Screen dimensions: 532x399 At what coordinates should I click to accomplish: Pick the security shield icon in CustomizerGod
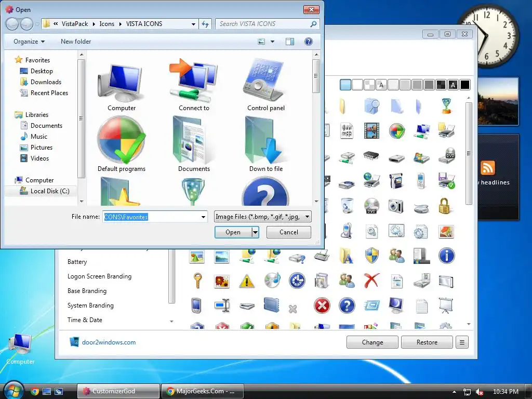point(371,256)
